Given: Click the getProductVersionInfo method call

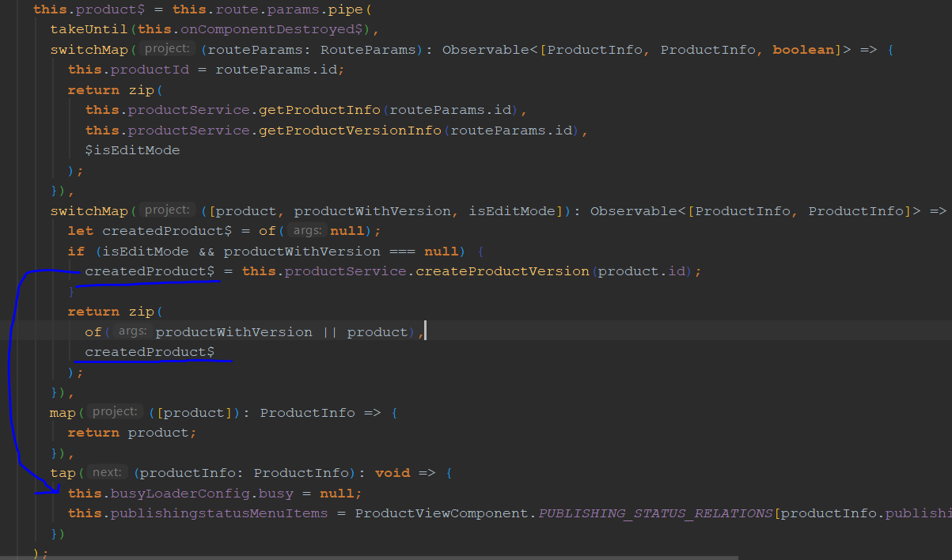Looking at the screenshot, I should pos(350,130).
